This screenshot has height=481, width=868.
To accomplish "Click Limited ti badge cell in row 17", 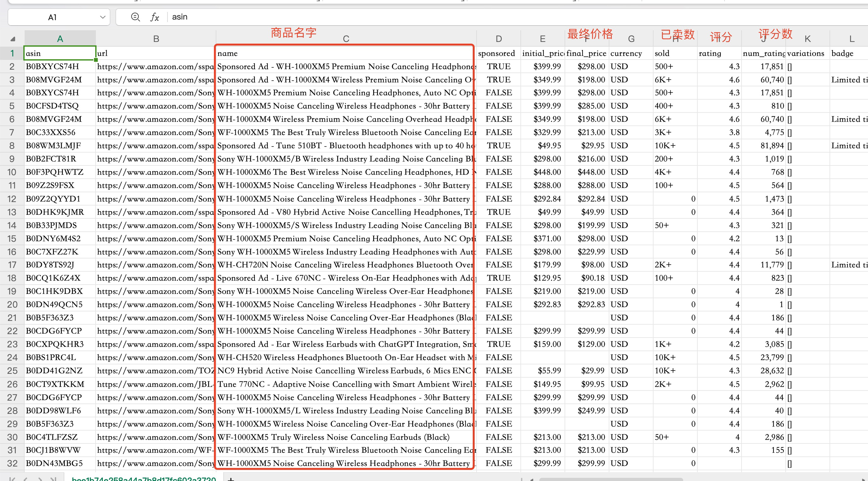I will coord(849,265).
